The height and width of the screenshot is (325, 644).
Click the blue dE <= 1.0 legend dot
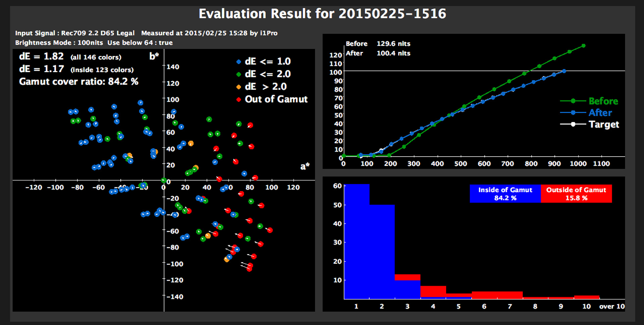(238, 62)
